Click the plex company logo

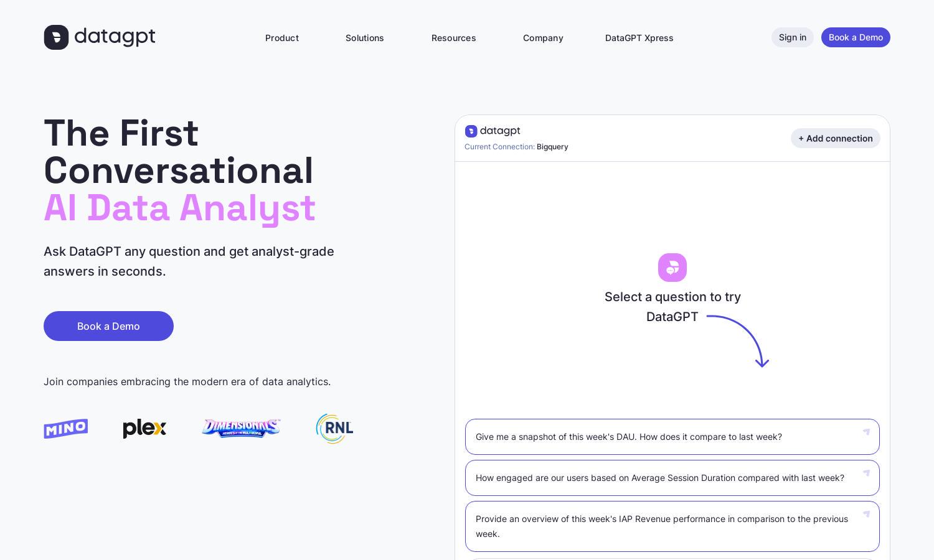144,429
